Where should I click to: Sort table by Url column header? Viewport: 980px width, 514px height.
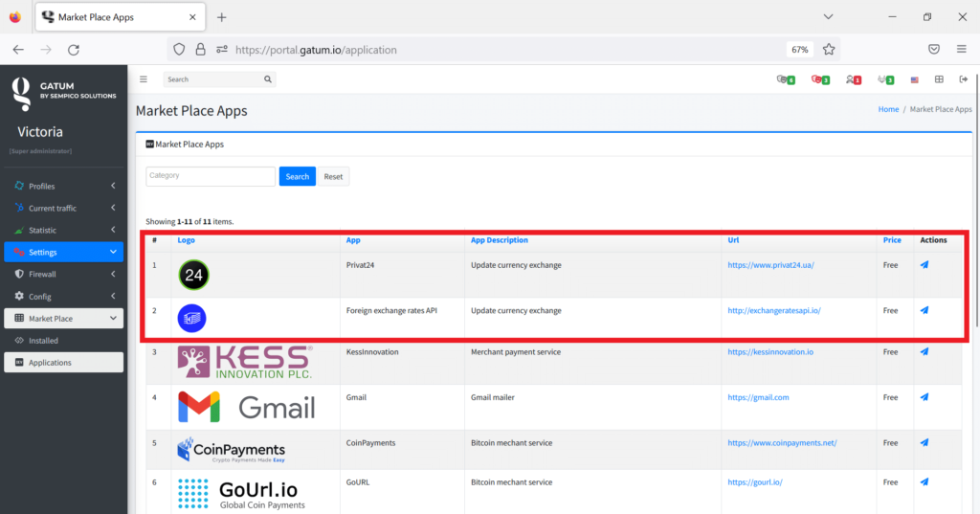coord(733,240)
